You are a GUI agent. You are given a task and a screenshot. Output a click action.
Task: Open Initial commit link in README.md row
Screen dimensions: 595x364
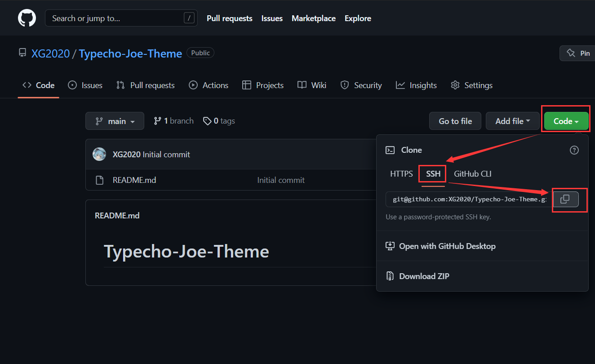click(281, 180)
